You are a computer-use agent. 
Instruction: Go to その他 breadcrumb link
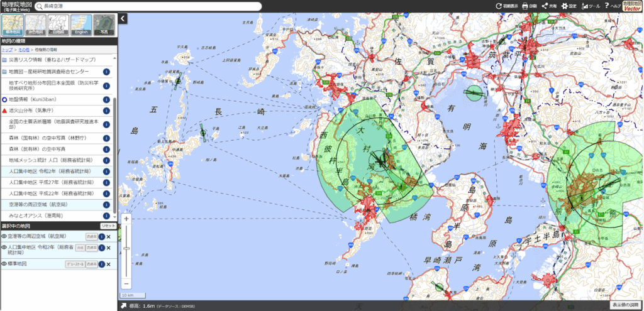[x=23, y=49]
